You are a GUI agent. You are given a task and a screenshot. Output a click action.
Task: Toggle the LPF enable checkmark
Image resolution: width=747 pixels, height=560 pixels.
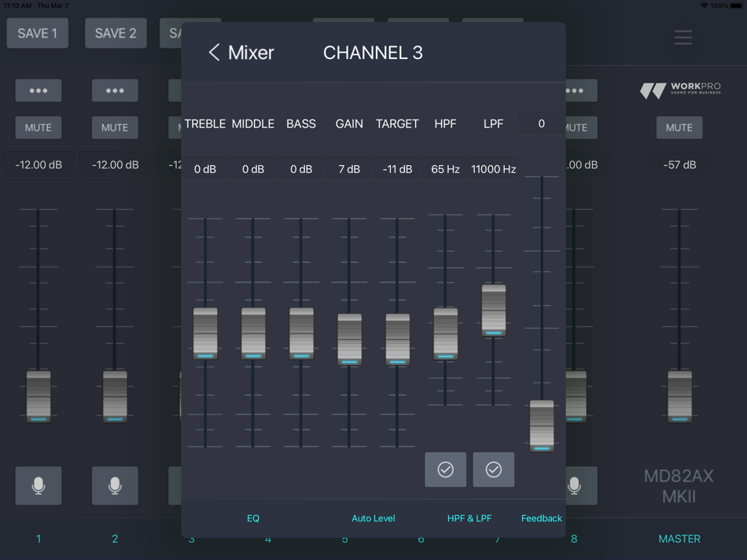tap(494, 470)
